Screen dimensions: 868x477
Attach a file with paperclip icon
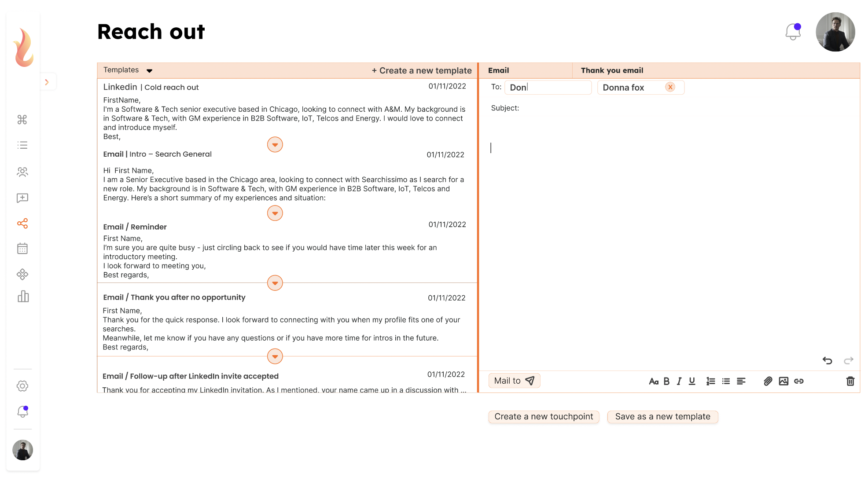pyautogui.click(x=768, y=381)
